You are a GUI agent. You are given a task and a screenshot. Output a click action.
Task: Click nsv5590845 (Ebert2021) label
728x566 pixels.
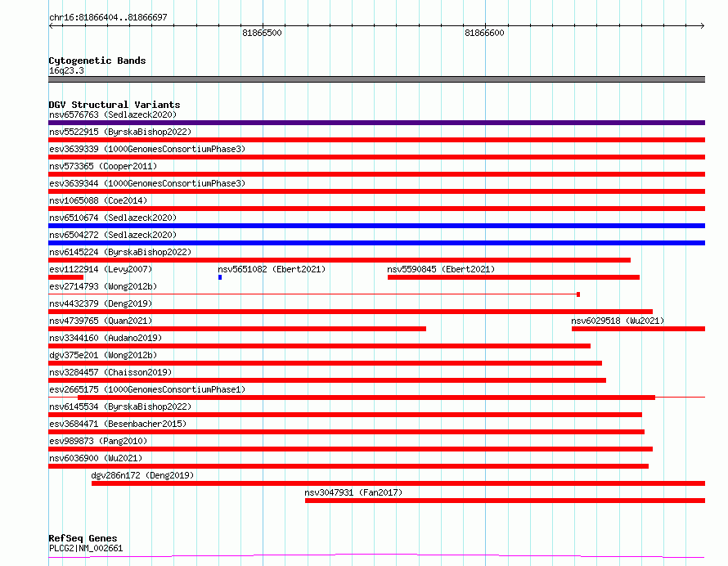coord(441,269)
